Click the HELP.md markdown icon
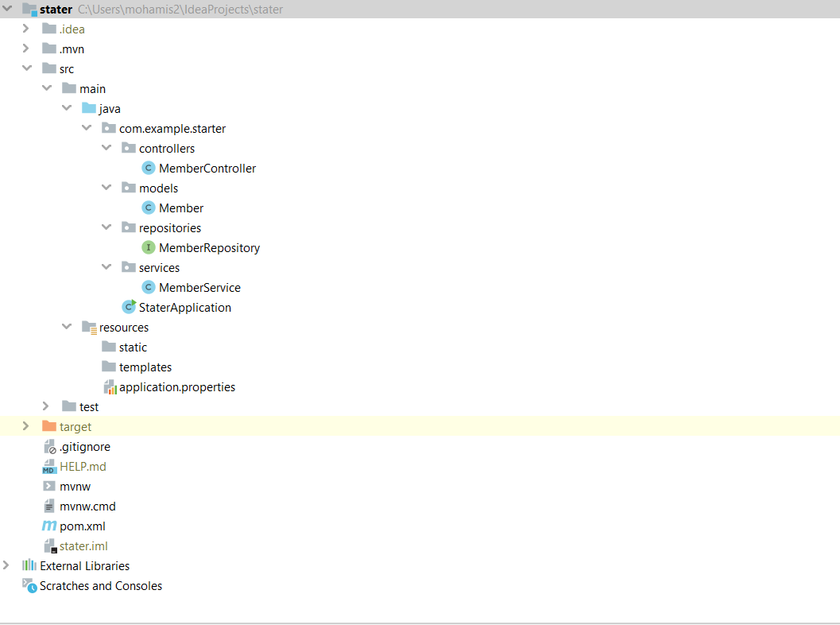 [48, 466]
